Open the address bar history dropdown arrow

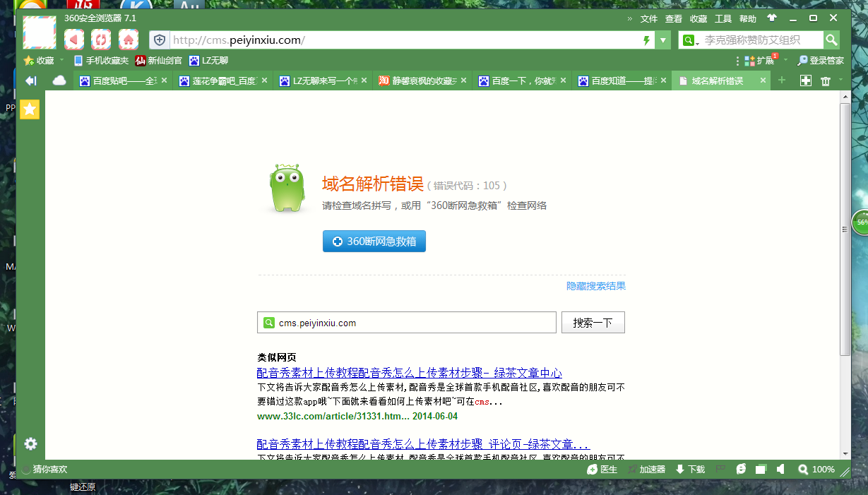point(663,40)
